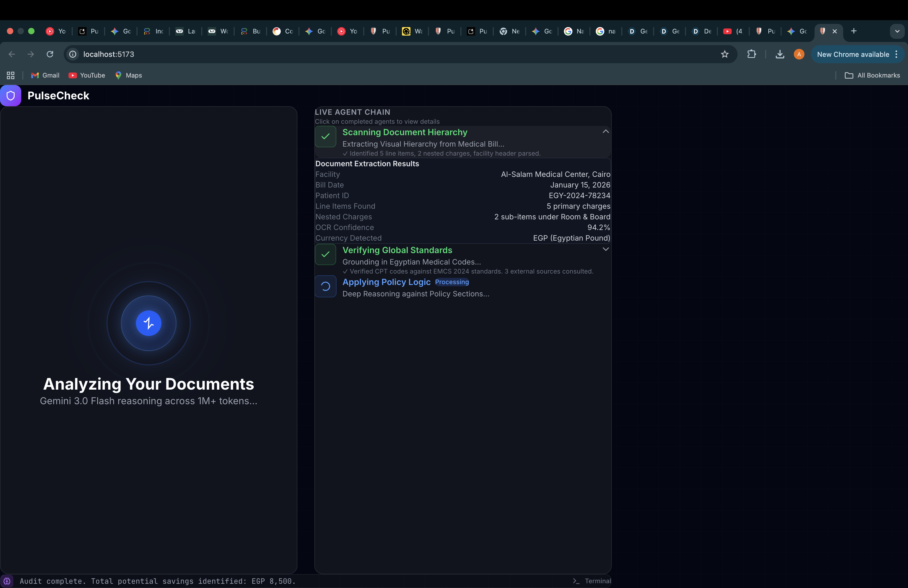
Task: Open the Terminal panel button
Action: tap(592, 581)
